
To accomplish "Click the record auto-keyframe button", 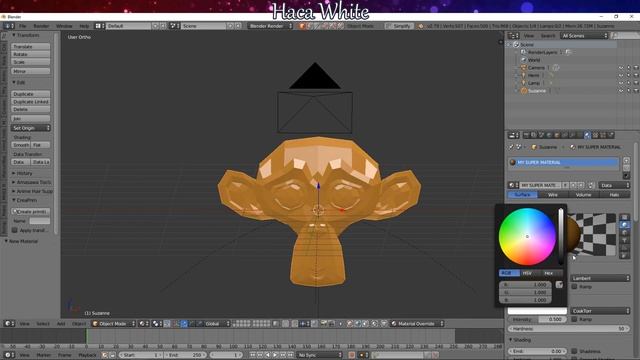I will pyautogui.click(x=351, y=355).
